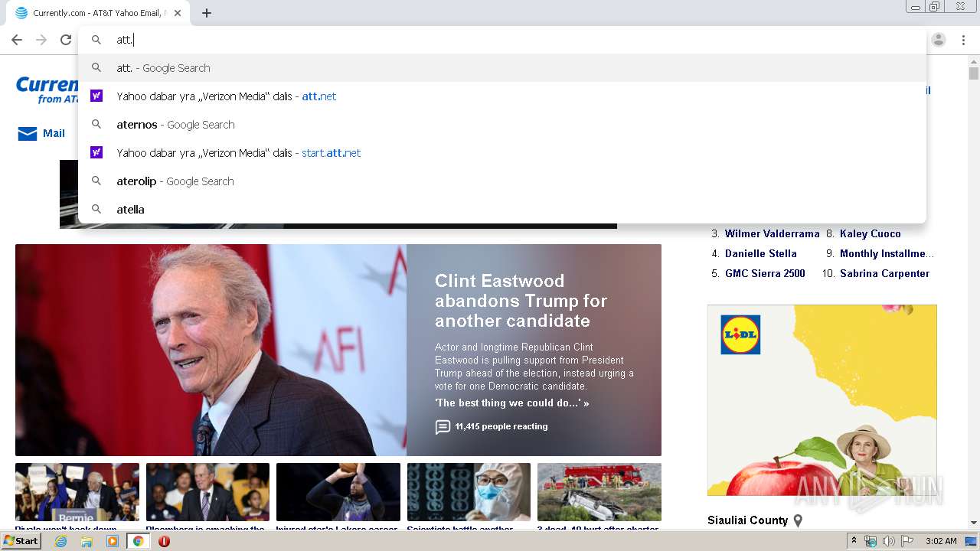980x551 pixels.
Task: View the Clint Eastwood photo
Action: point(211,350)
